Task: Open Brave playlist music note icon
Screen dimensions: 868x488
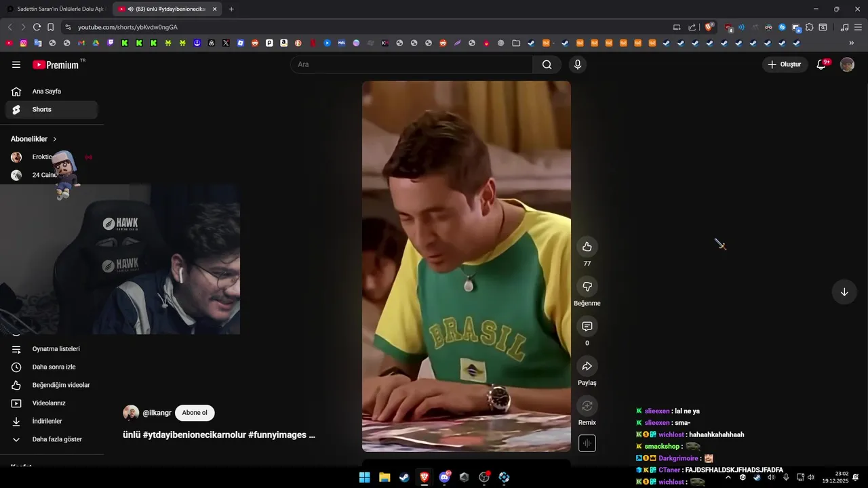Action: click(x=844, y=27)
